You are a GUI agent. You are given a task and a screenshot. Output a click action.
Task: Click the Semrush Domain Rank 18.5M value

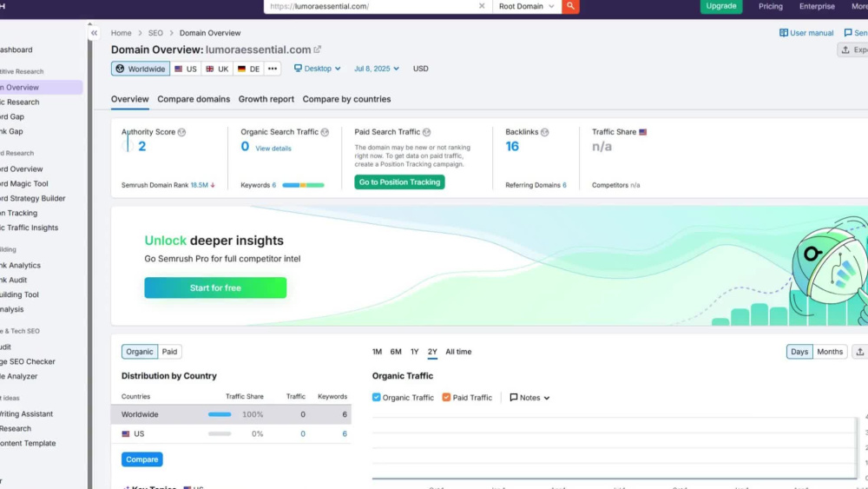200,185
